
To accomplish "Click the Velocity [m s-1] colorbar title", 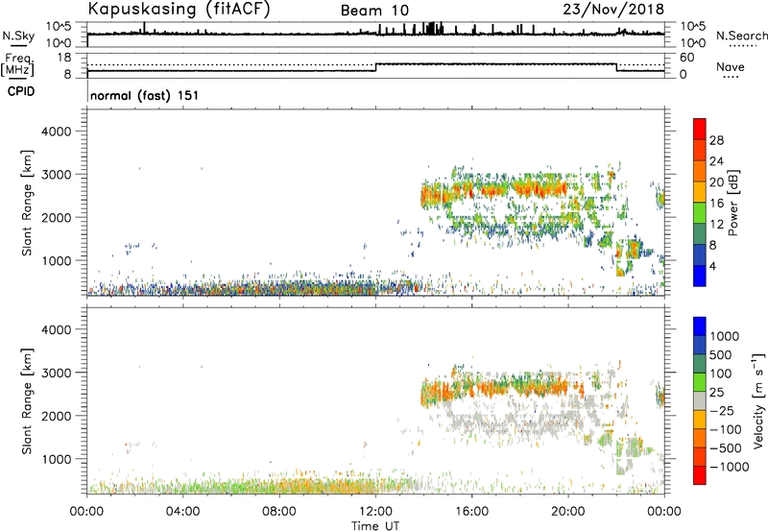I will (x=758, y=400).
